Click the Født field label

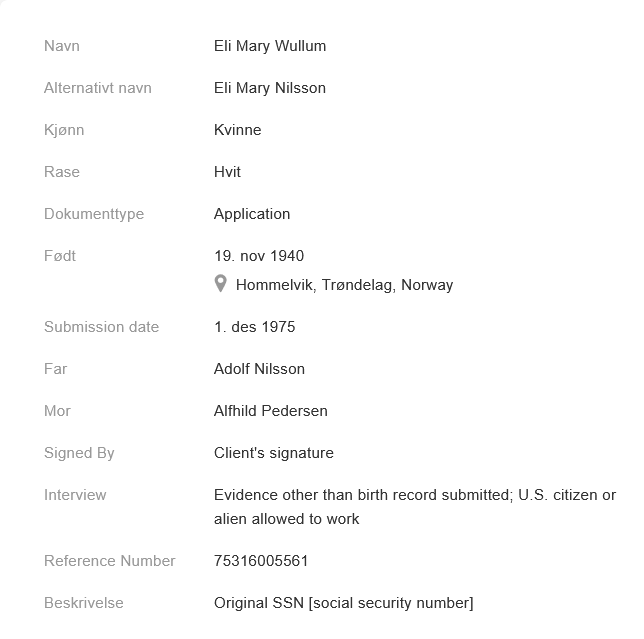[x=60, y=256]
